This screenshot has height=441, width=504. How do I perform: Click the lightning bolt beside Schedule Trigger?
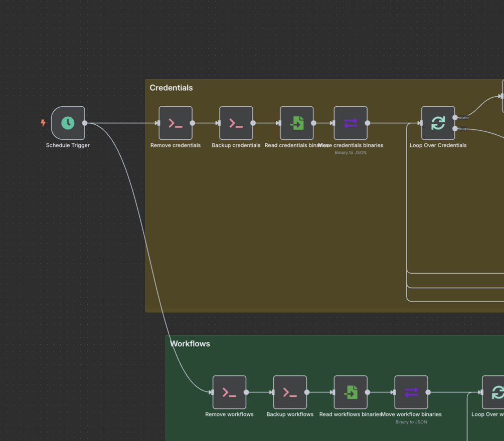coord(43,122)
